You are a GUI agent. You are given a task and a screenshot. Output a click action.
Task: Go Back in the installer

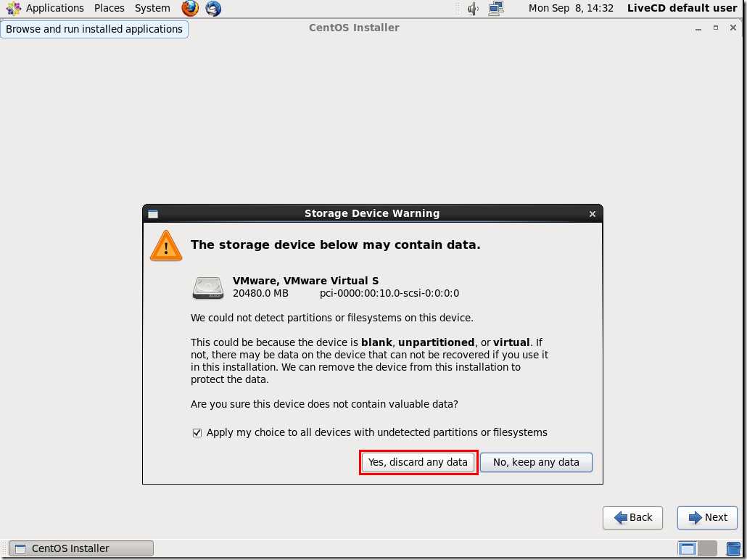632,518
